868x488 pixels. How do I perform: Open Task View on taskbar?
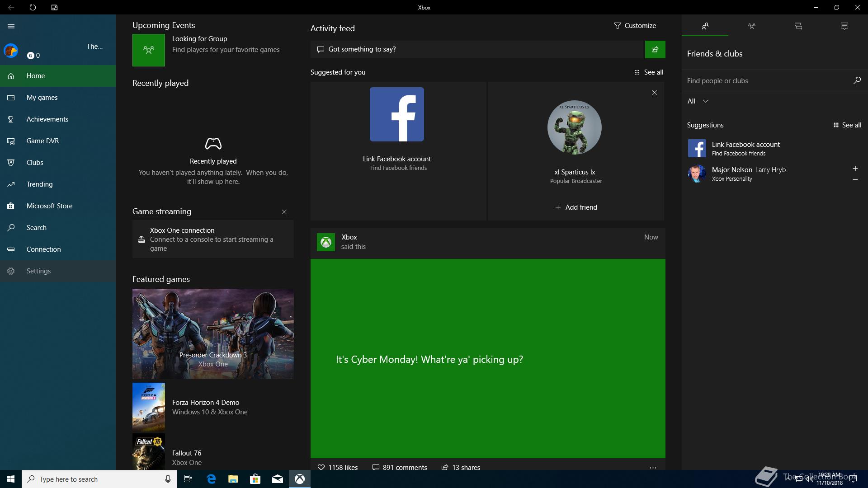(x=188, y=479)
